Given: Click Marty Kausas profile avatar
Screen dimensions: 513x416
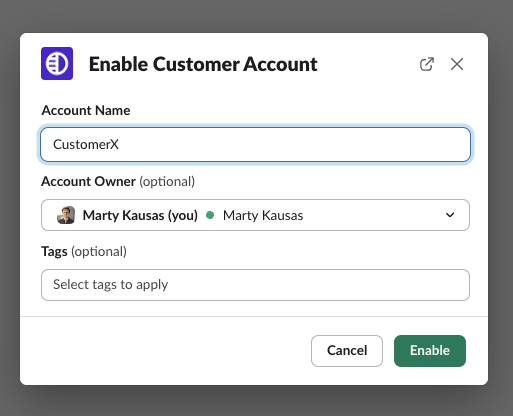Looking at the screenshot, I should pyautogui.click(x=66, y=215).
